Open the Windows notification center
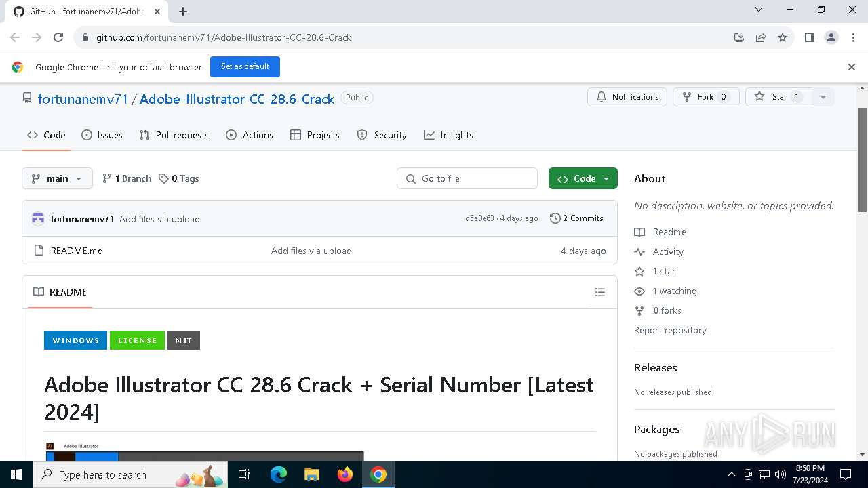This screenshot has width=868, height=488. tap(846, 474)
